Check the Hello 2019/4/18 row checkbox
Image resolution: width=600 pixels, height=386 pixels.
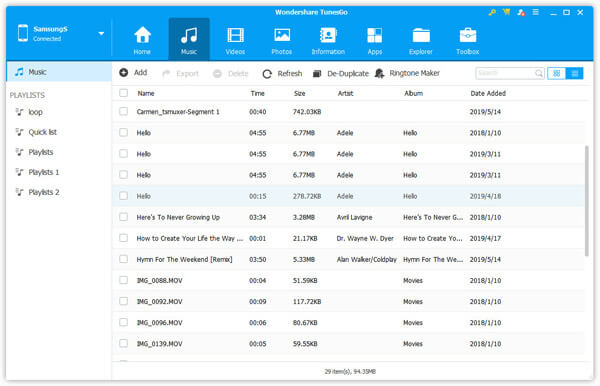pos(124,195)
